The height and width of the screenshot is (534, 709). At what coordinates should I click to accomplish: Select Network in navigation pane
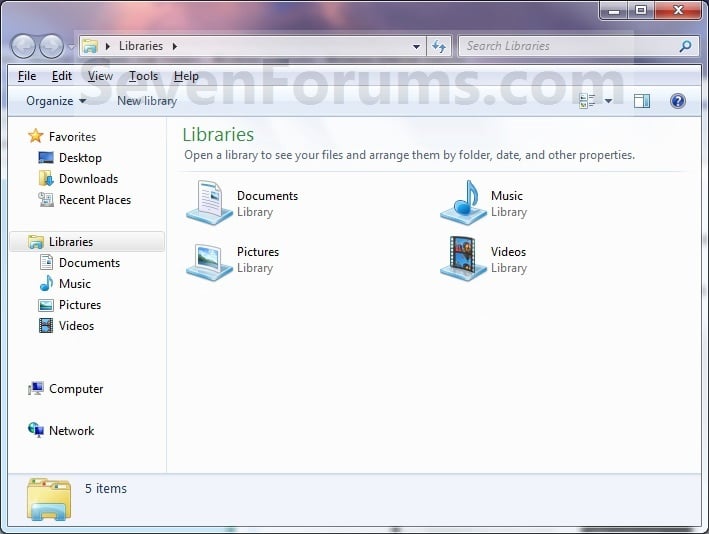click(71, 430)
